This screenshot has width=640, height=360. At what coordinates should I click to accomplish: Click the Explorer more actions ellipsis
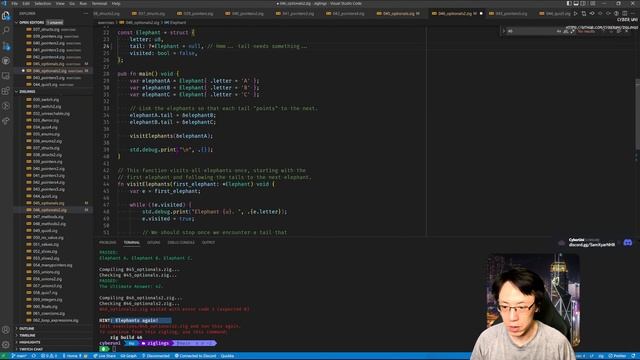(86, 13)
